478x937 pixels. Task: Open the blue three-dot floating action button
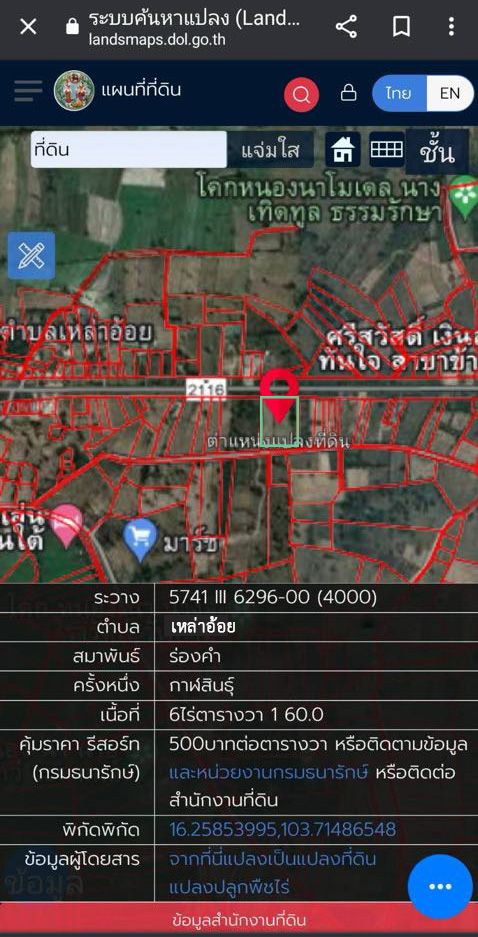(440, 886)
